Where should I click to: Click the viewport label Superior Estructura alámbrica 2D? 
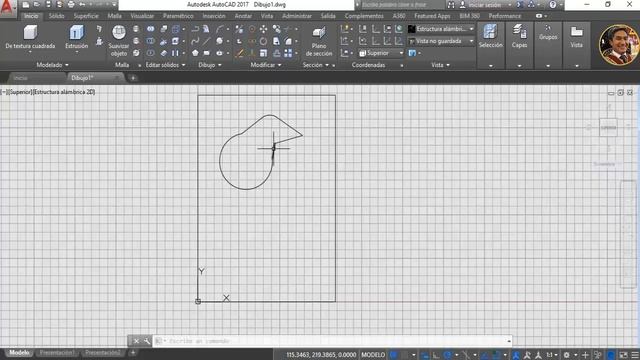tap(48, 92)
